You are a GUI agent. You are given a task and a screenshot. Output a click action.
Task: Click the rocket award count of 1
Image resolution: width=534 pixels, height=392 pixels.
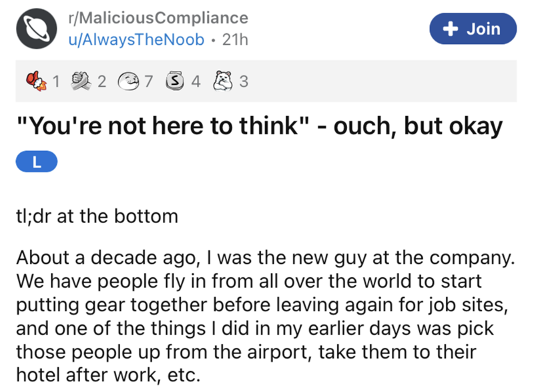coord(56,83)
